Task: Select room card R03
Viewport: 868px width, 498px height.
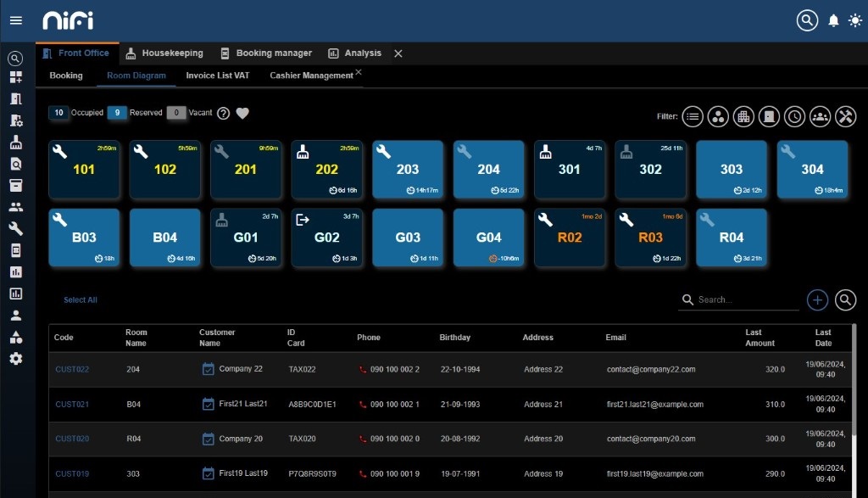Action: pos(650,237)
